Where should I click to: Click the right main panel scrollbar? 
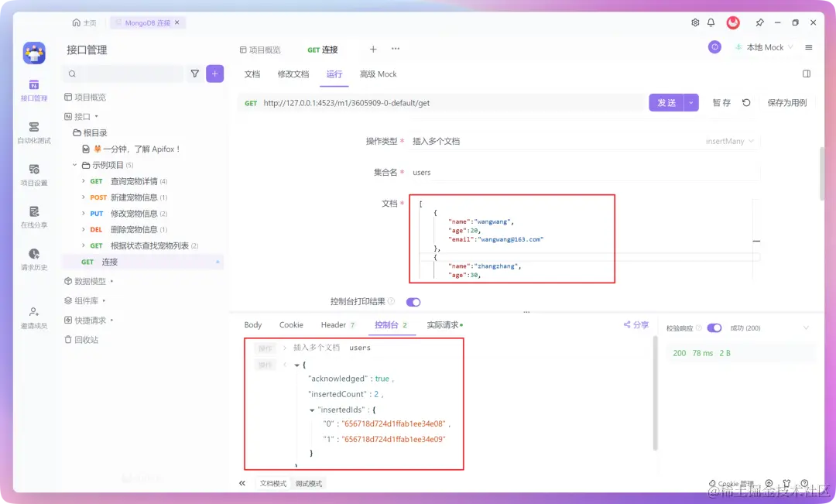[x=821, y=173]
